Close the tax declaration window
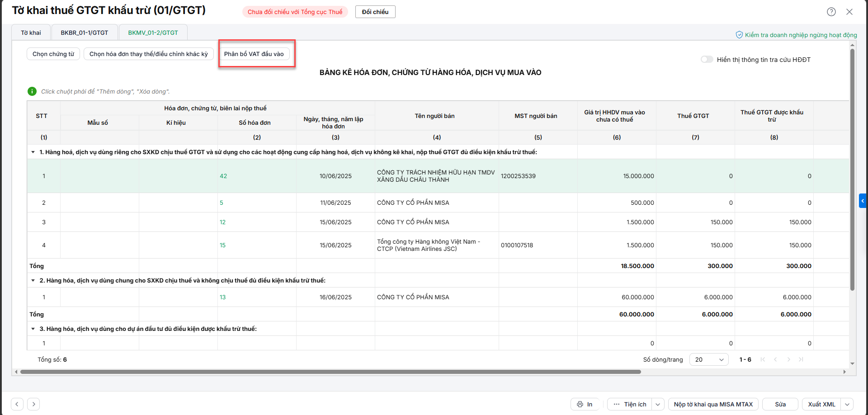868x415 pixels. click(849, 12)
